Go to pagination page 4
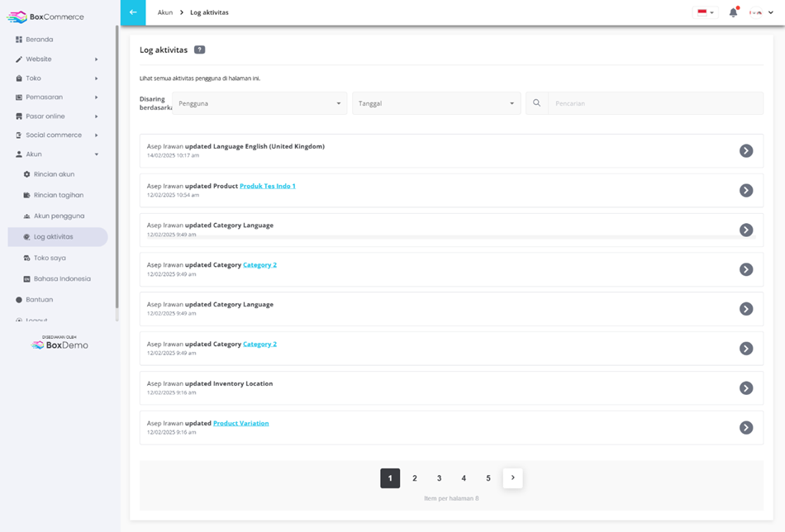The image size is (785, 532). [464, 478]
